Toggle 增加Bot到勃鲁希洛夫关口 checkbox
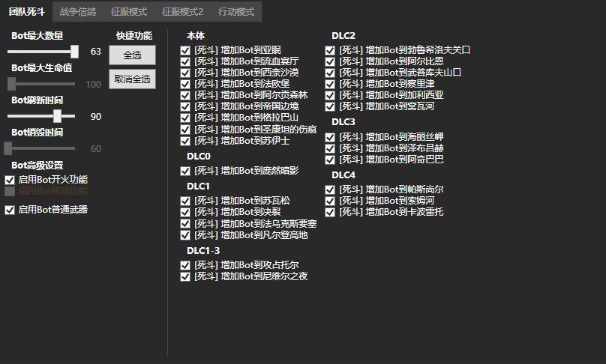This screenshot has height=364, width=606. coord(330,50)
